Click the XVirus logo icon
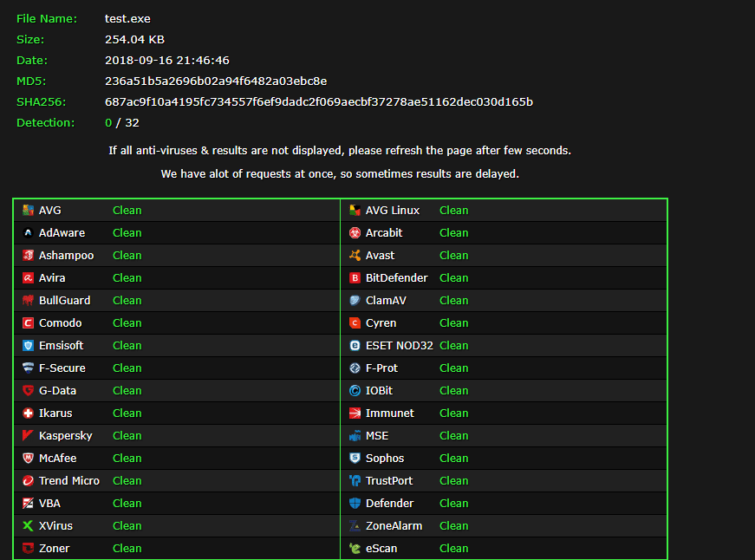 tap(29, 525)
